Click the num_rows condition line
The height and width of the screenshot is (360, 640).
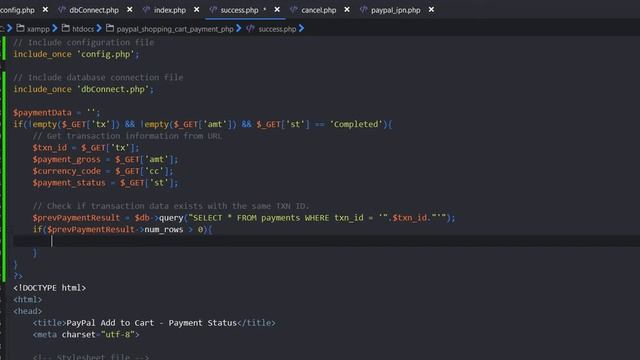[x=122, y=230]
